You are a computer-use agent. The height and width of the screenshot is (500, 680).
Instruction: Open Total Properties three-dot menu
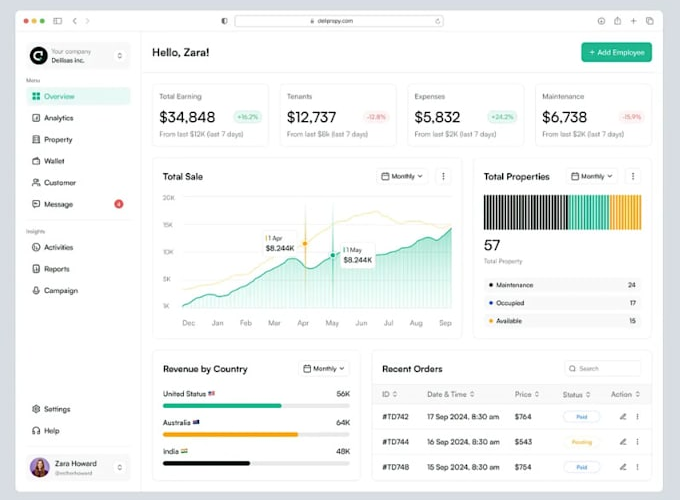click(x=632, y=176)
